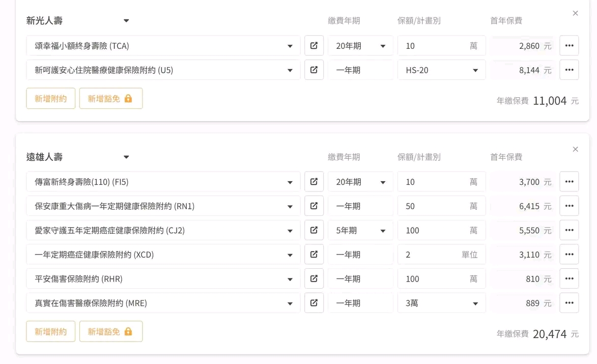Screen dimensions: 597x364
Task: Change 20年期 payment term for TCA
Action: pyautogui.click(x=360, y=46)
